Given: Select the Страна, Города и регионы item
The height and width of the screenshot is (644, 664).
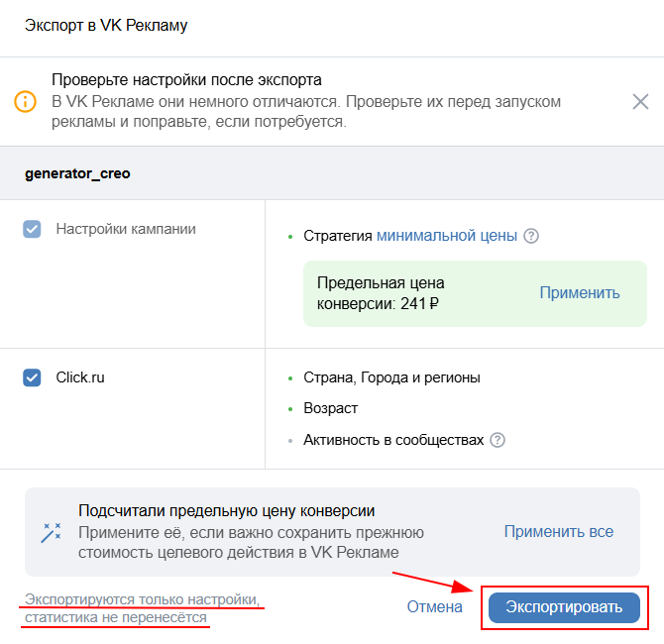Looking at the screenshot, I should coord(391,377).
